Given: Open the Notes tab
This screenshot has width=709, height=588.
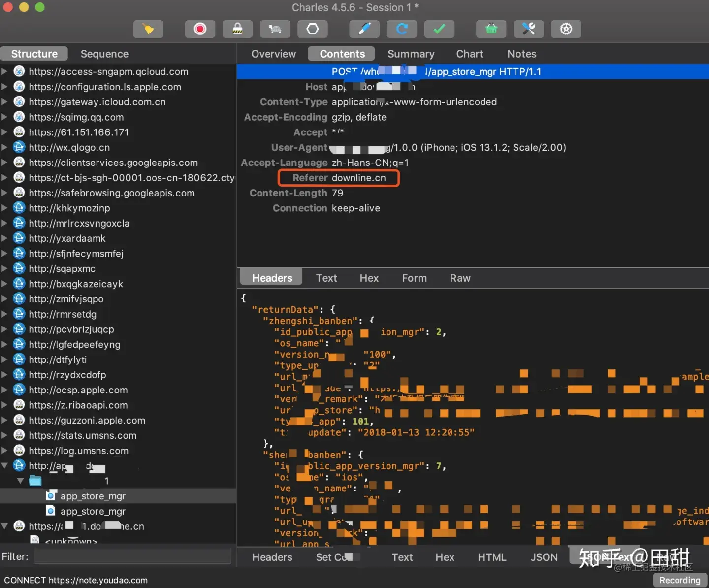Looking at the screenshot, I should [x=522, y=54].
